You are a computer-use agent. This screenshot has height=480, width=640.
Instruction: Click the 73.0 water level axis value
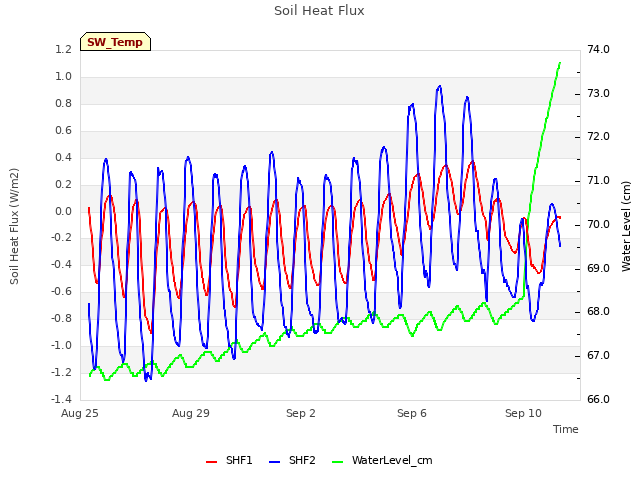coord(598,93)
